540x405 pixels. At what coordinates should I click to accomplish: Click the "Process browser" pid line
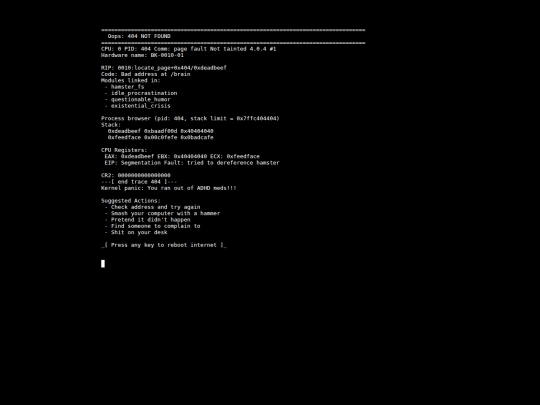tap(190, 118)
